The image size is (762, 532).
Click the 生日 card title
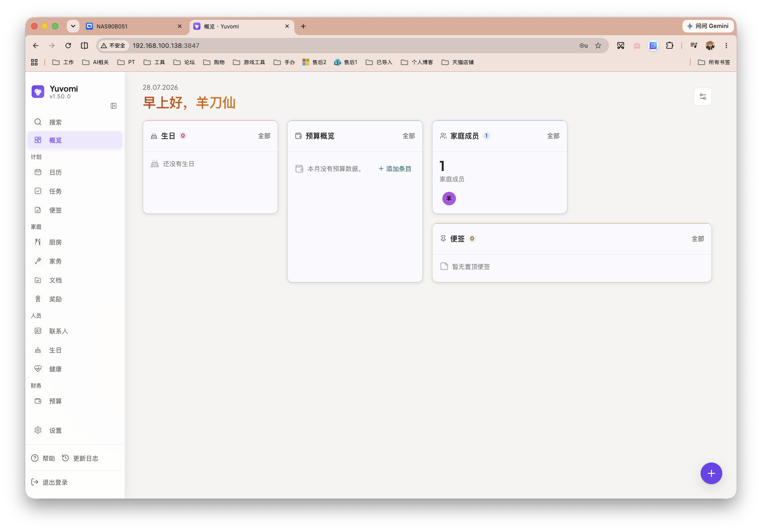click(168, 136)
